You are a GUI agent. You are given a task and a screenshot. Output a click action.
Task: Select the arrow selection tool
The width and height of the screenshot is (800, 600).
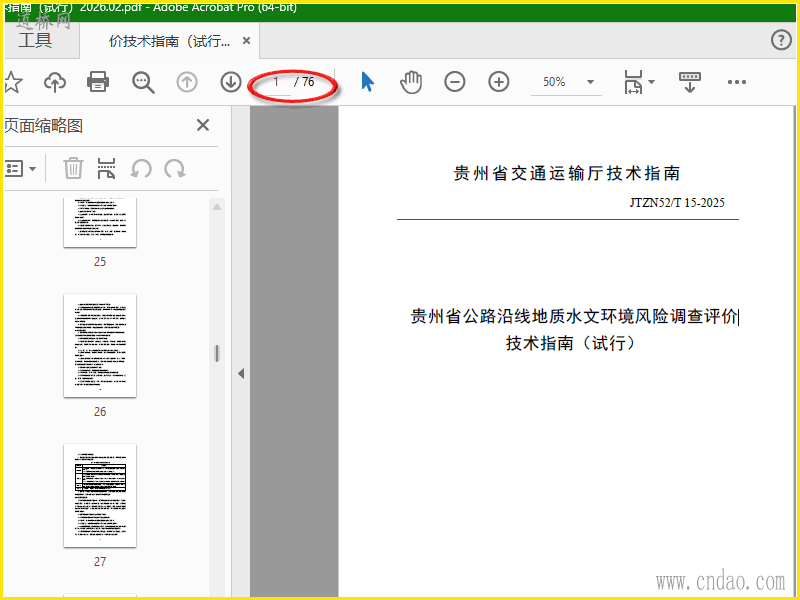coord(367,82)
